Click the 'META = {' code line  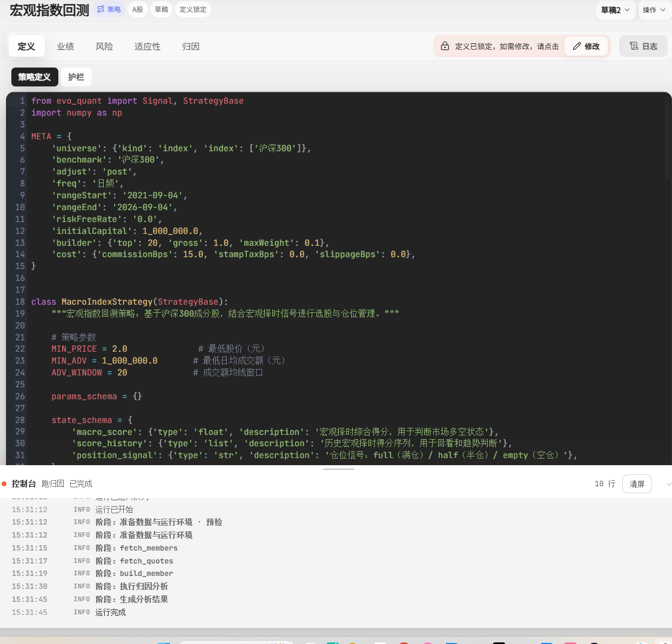(x=51, y=136)
